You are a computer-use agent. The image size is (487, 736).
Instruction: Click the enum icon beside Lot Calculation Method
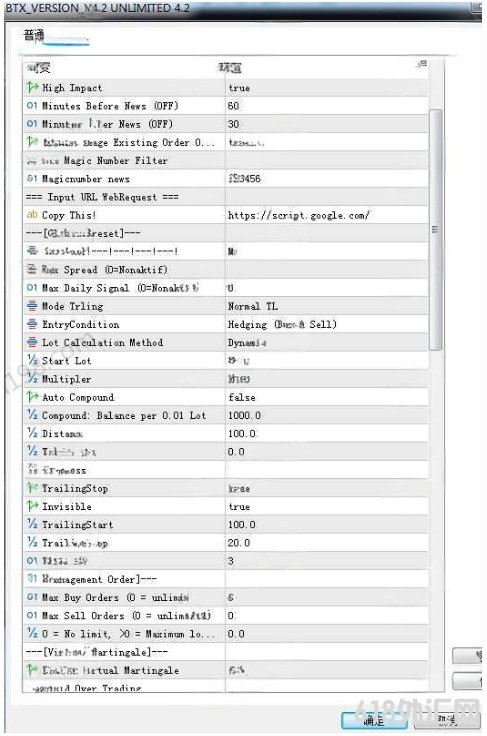[32, 343]
